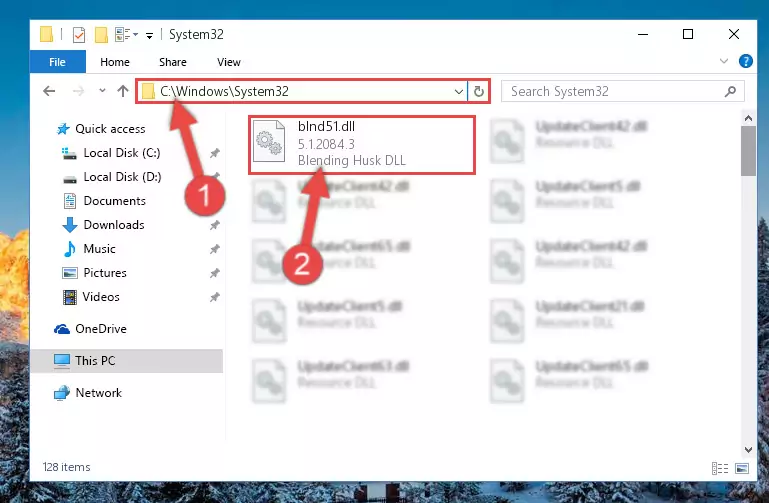Click the folder icon in title bar
The image size is (769, 503).
(46, 35)
